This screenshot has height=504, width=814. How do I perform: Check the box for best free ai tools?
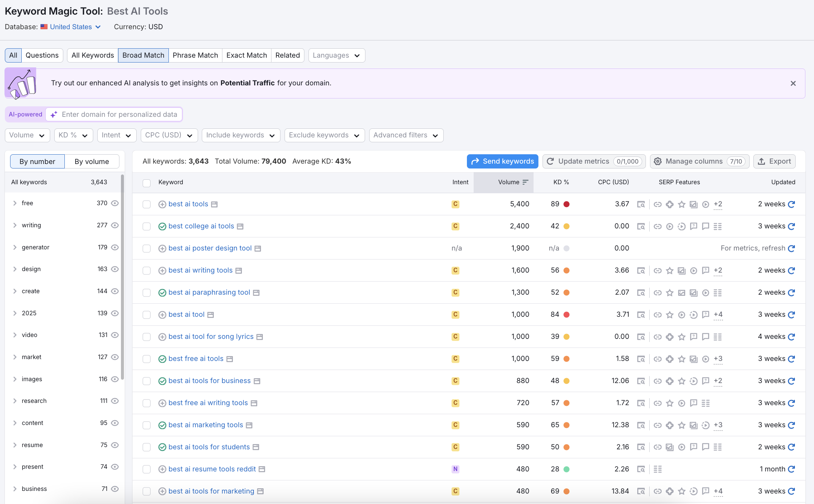pyautogui.click(x=146, y=359)
